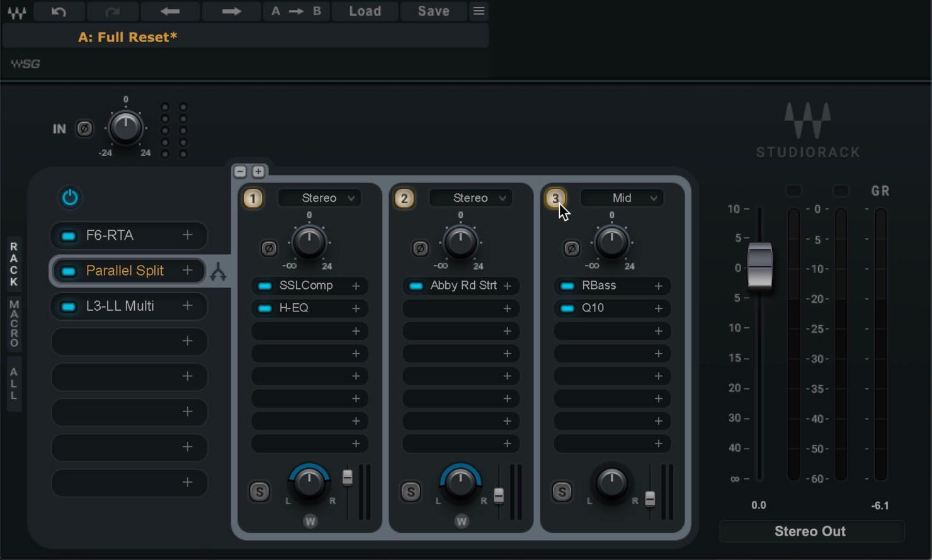932x560 pixels.
Task: Invert phase on split 2
Action: point(420,248)
